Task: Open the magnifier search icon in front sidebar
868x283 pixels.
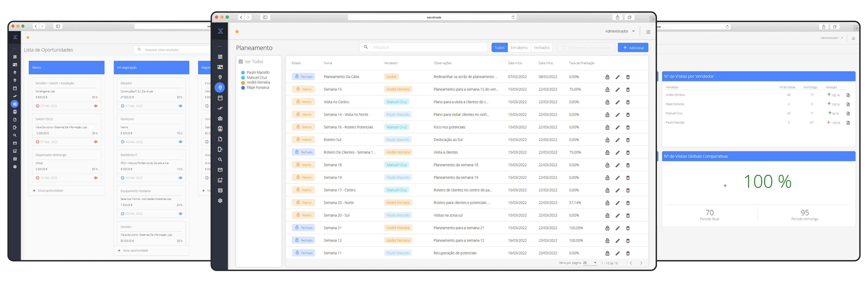Action: pyautogui.click(x=220, y=159)
